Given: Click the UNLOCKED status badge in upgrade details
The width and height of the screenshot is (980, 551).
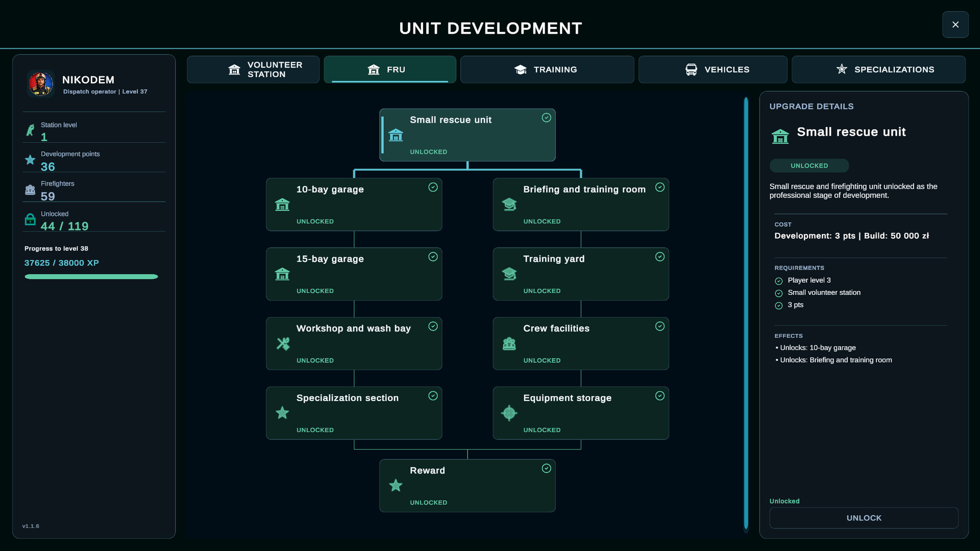Looking at the screenshot, I should click(x=809, y=166).
